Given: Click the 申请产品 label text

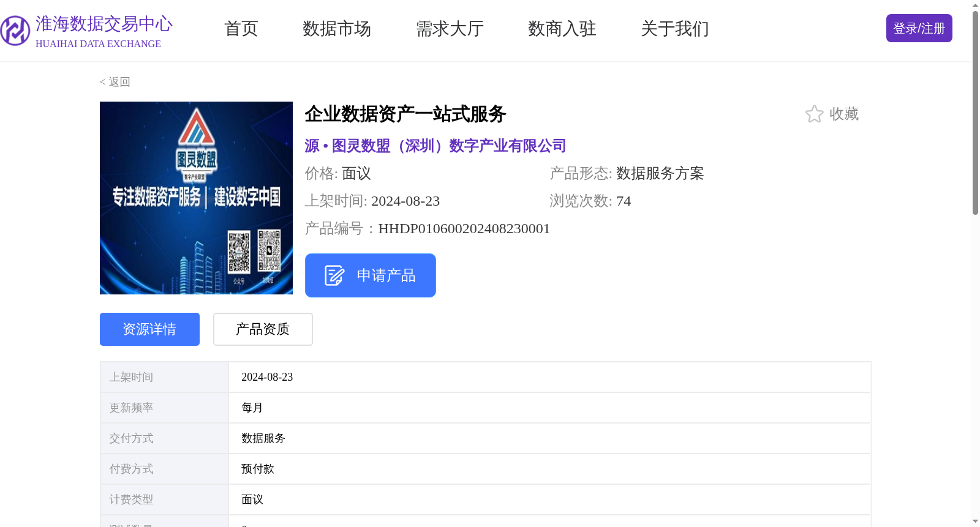Looking at the screenshot, I should 386,275.
